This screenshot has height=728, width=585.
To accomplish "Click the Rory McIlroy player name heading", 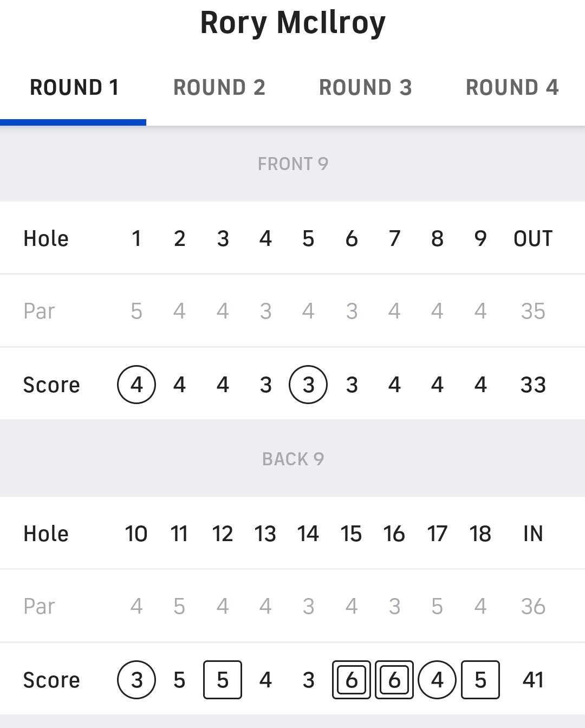I will [292, 23].
